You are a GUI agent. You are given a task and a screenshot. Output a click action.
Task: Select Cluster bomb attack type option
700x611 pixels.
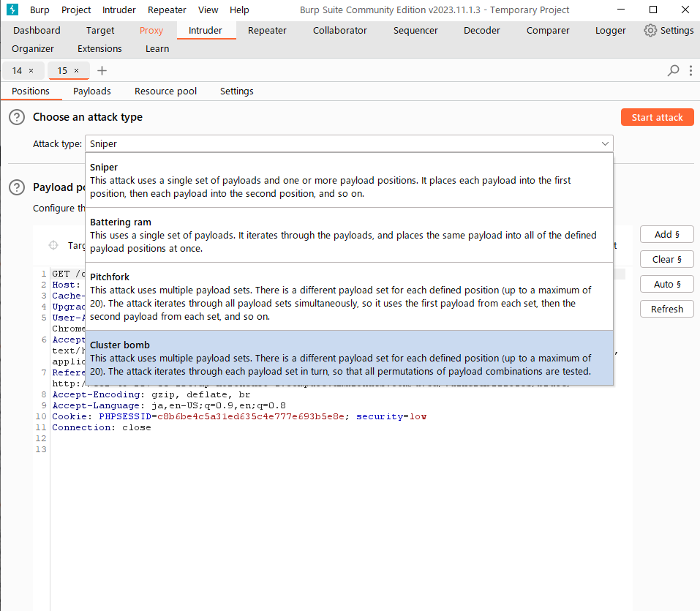pos(349,359)
